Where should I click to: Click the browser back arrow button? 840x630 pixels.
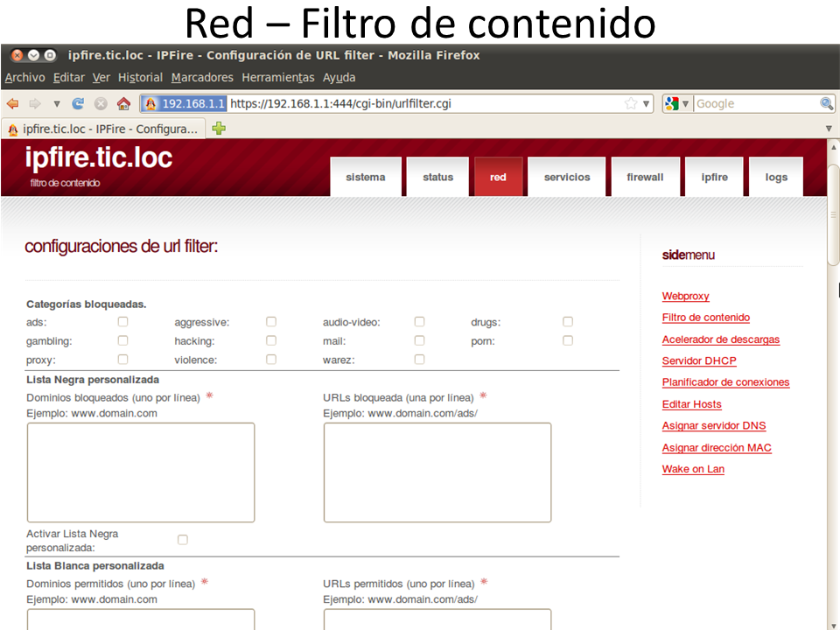(x=12, y=103)
